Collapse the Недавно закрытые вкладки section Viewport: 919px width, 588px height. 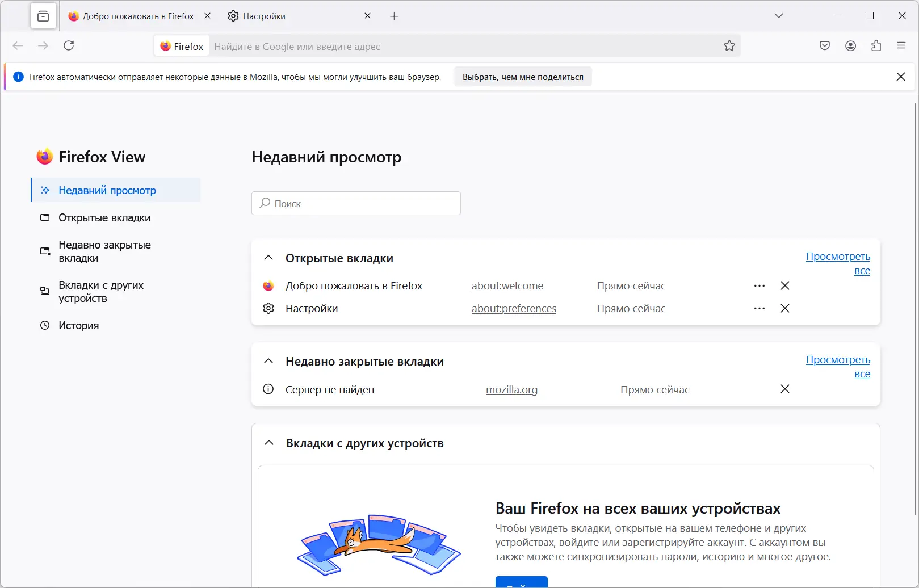click(268, 362)
